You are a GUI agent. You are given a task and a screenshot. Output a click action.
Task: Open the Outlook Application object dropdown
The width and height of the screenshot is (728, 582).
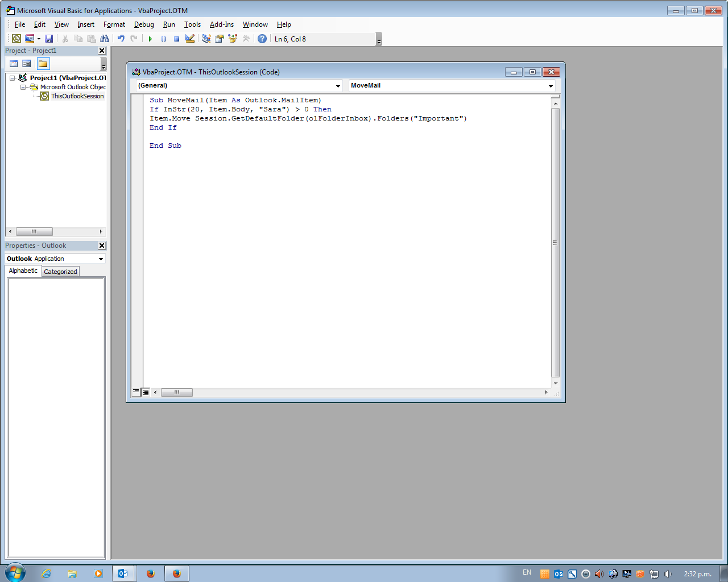coord(101,259)
